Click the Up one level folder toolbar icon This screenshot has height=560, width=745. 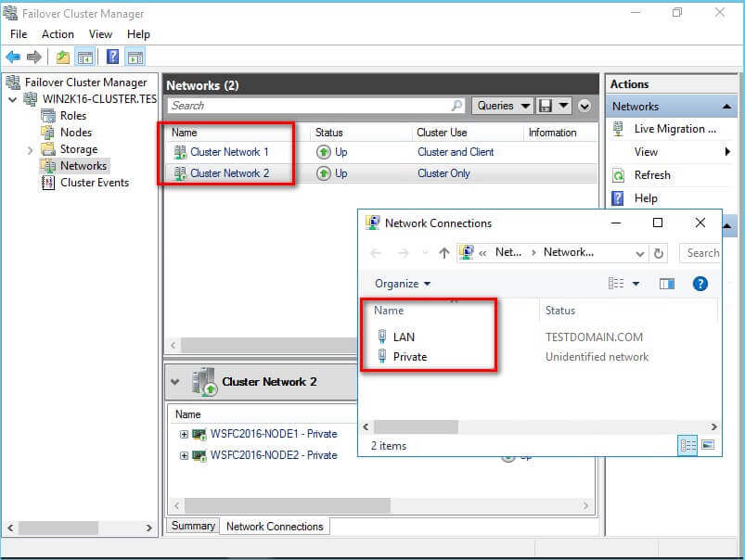point(63,57)
